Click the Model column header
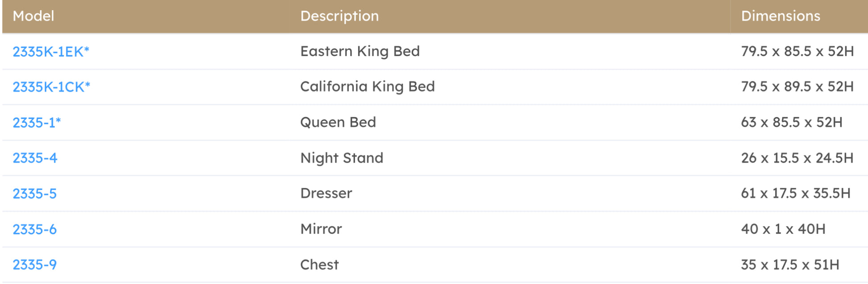 33,16
